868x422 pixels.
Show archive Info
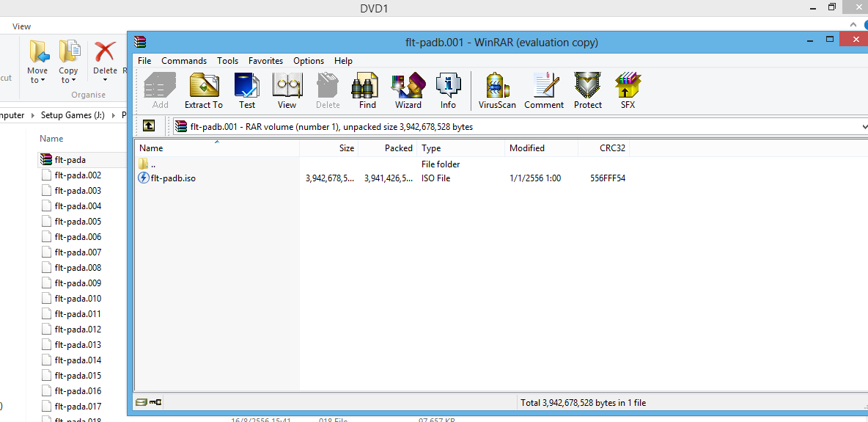(x=448, y=91)
